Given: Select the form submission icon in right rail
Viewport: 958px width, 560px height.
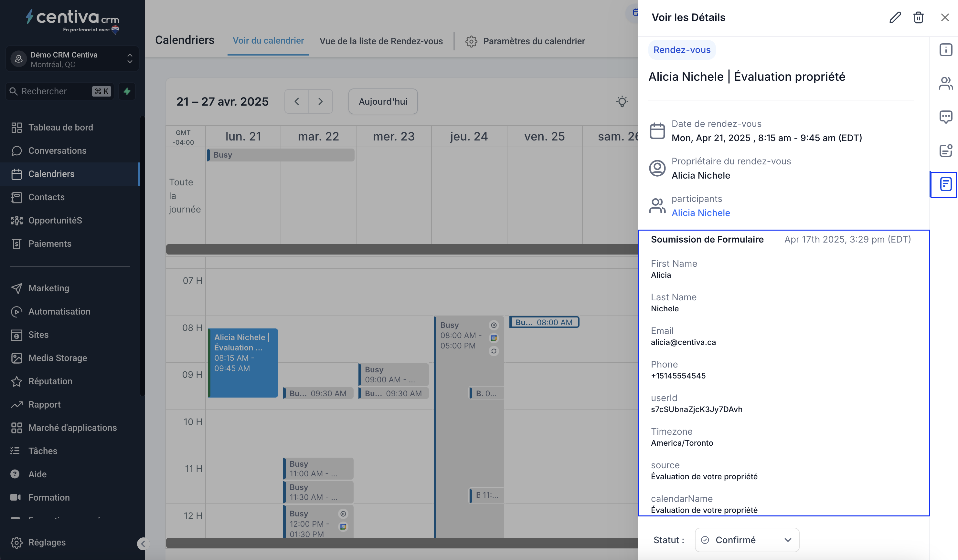Looking at the screenshot, I should 945,184.
